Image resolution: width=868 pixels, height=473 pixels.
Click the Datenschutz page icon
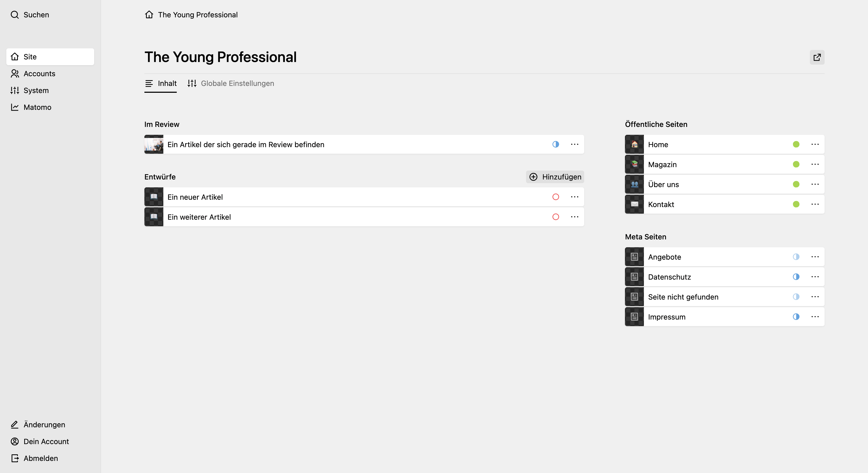click(x=634, y=277)
